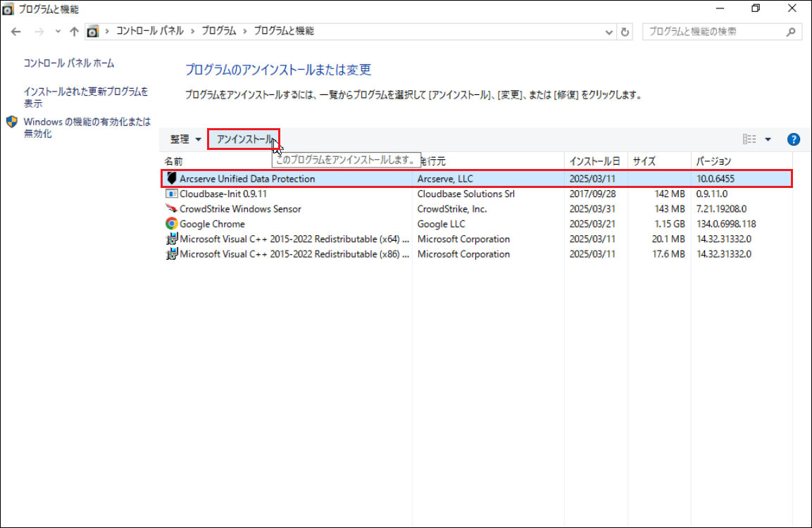Go up one folder level
Screen dimensions: 812x528
coord(74,32)
